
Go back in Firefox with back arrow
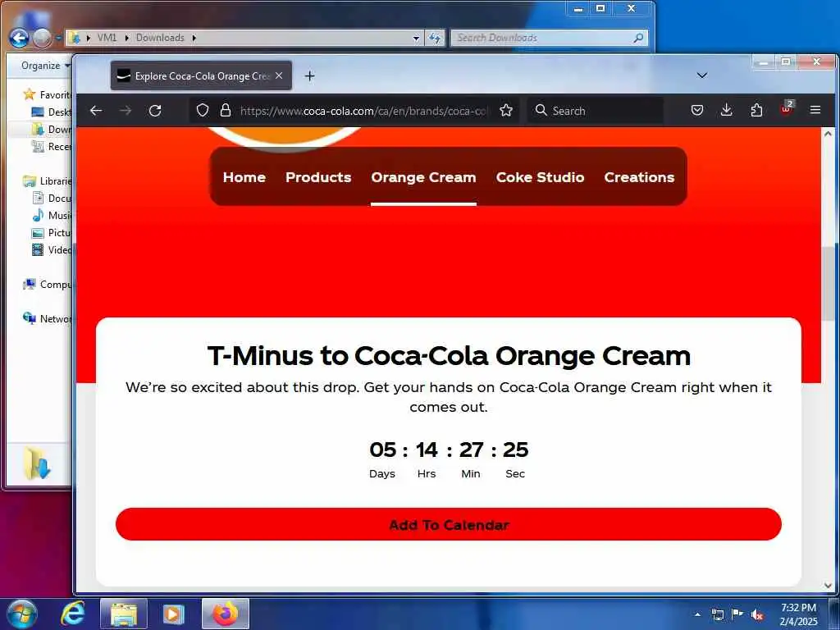96,111
